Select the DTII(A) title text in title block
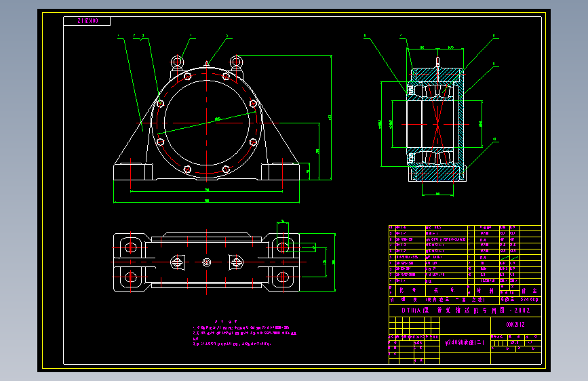The width and height of the screenshot is (588, 381). 465,310
